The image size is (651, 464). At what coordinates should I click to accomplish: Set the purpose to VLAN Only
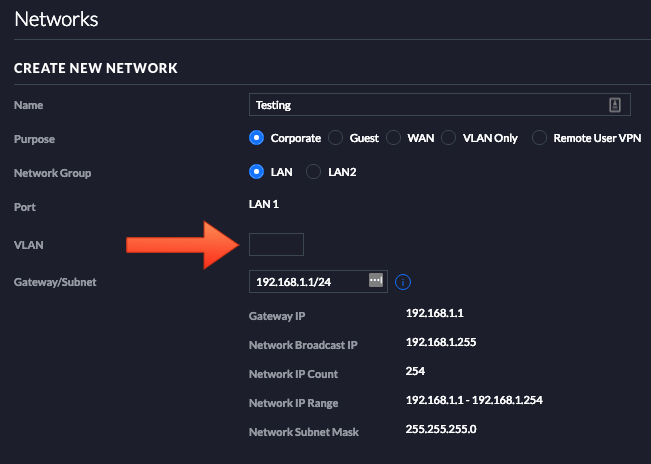(x=449, y=138)
